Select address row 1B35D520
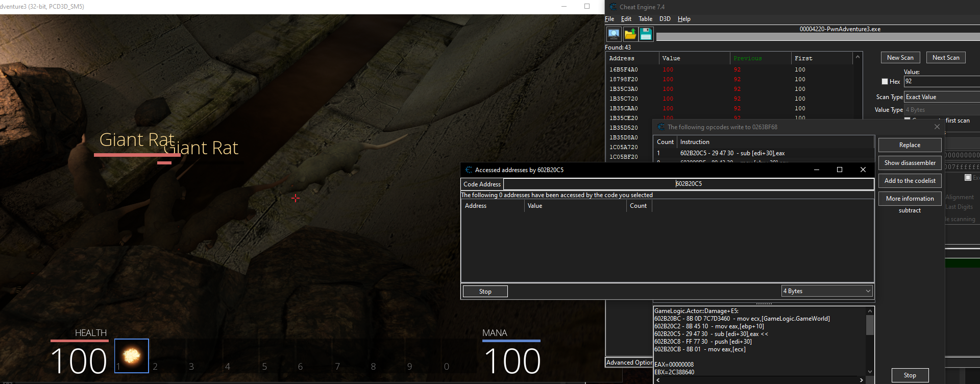The width and height of the screenshot is (980, 384). tap(629, 128)
